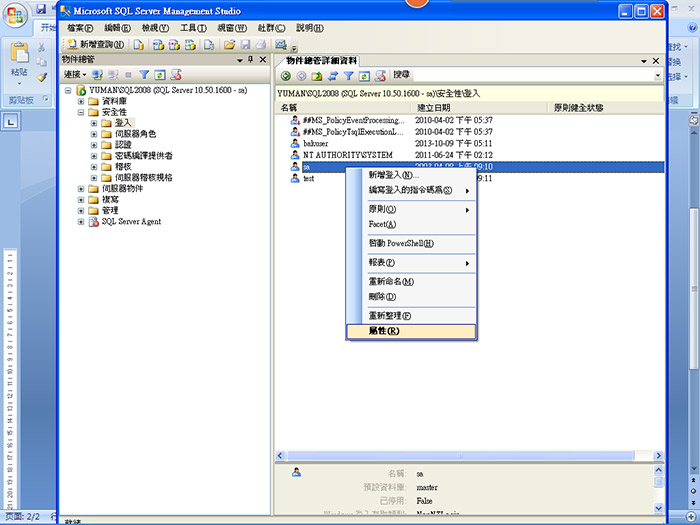Expand the SQL Server Agent node
Image resolution: width=700 pixels, height=525 pixels.
(81, 222)
